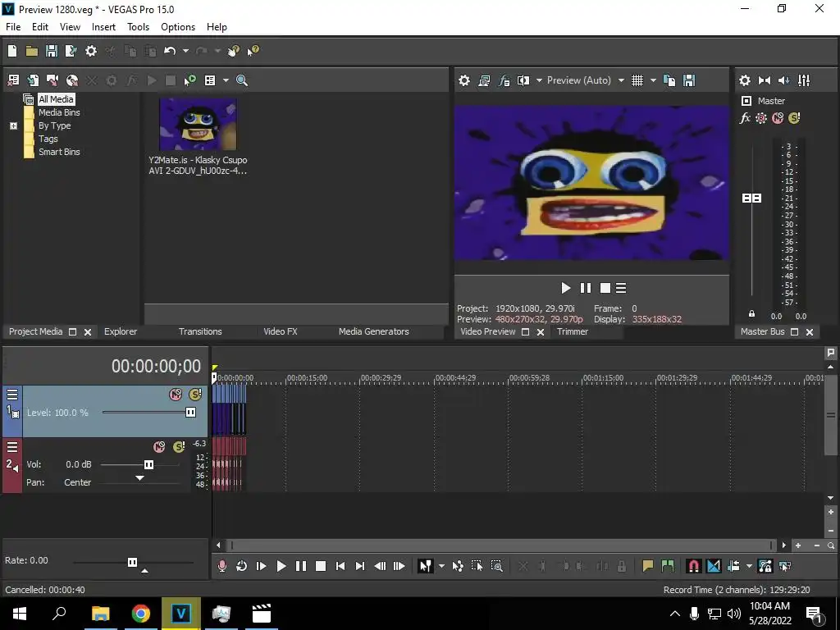Open a project with the folder icon
Viewport: 840px width, 630px height.
pyautogui.click(x=32, y=51)
